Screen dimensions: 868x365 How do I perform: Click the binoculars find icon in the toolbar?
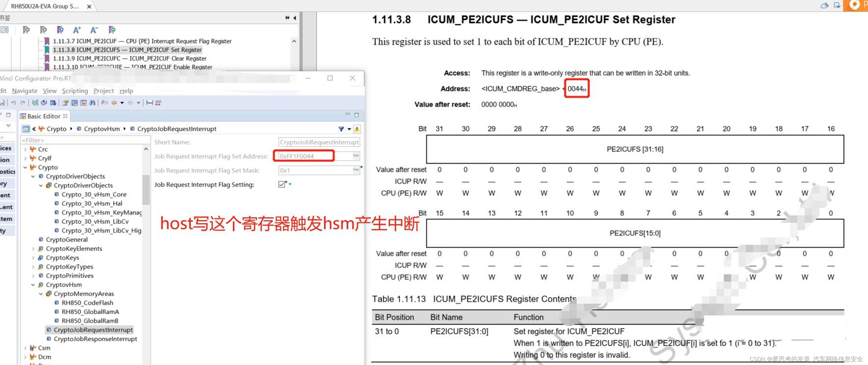92,103
